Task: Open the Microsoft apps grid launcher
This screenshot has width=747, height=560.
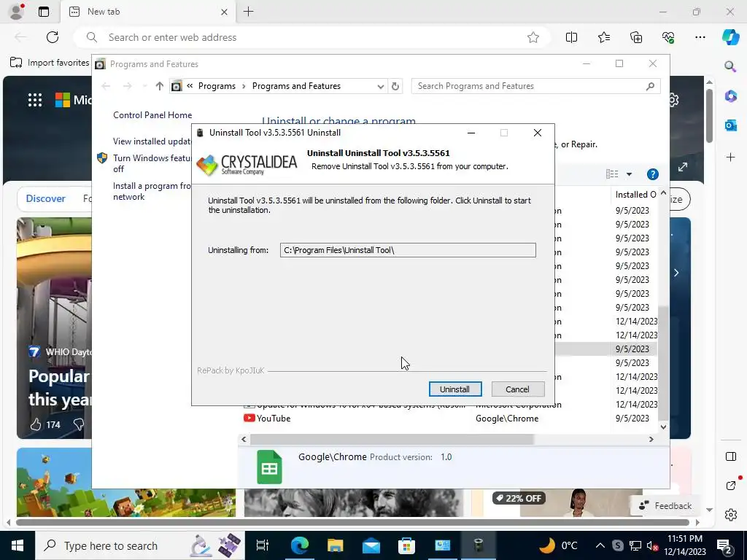Action: (x=35, y=100)
